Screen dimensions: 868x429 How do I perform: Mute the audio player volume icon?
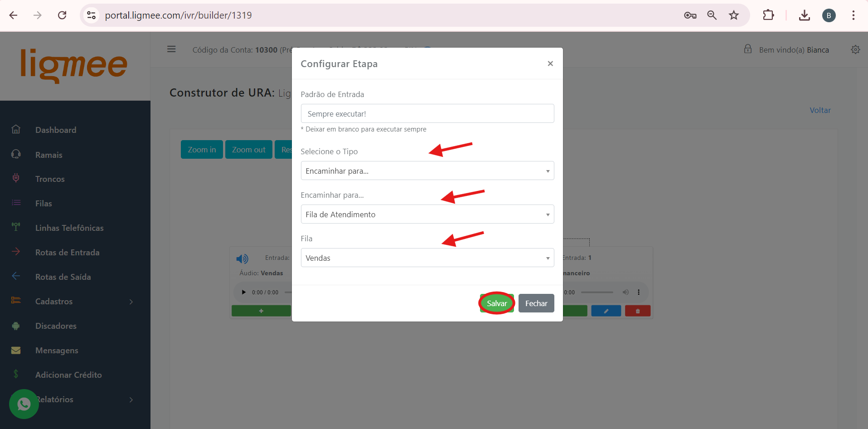[626, 292]
